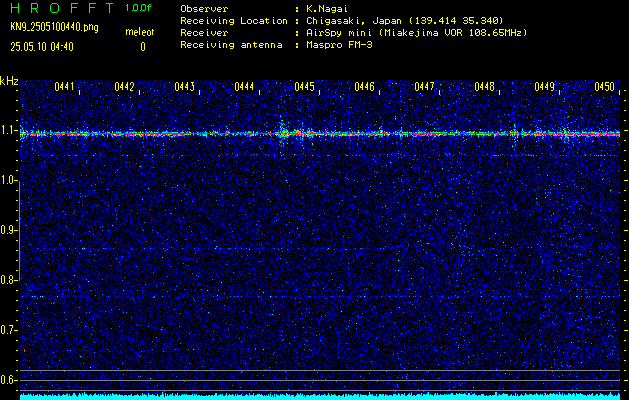The width and height of the screenshot is (629, 400).
Task: Click time marker 0444
Action: pos(244,87)
